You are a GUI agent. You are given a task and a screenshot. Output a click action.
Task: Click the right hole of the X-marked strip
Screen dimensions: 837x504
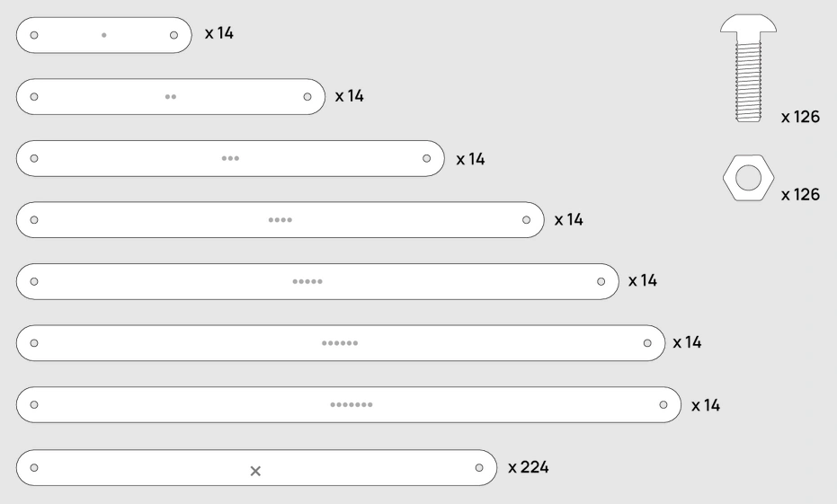pyautogui.click(x=479, y=468)
